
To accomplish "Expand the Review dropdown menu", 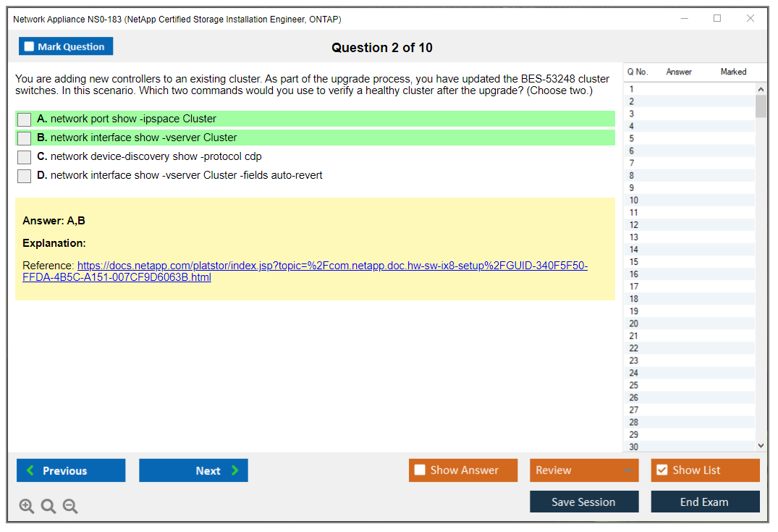I will pos(627,470).
